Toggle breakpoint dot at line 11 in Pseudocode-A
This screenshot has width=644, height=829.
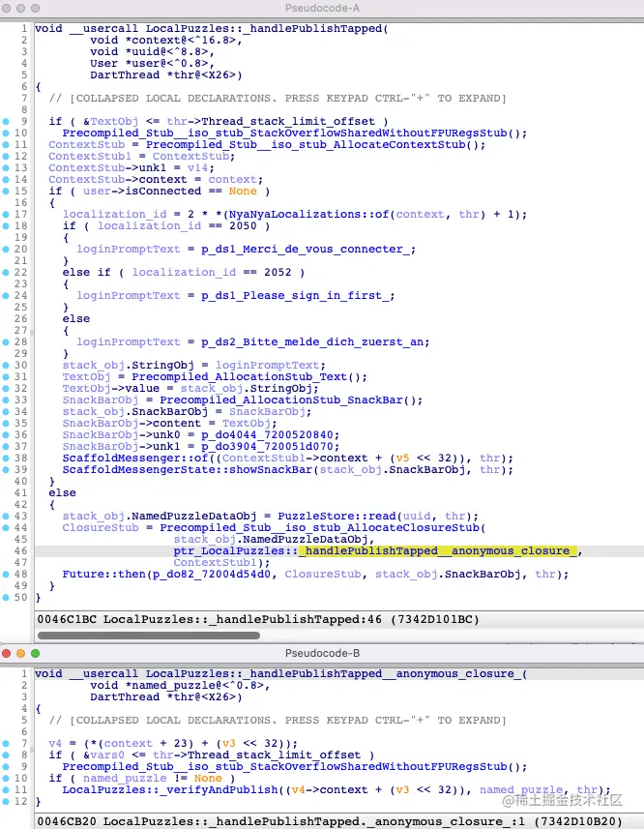[6, 145]
